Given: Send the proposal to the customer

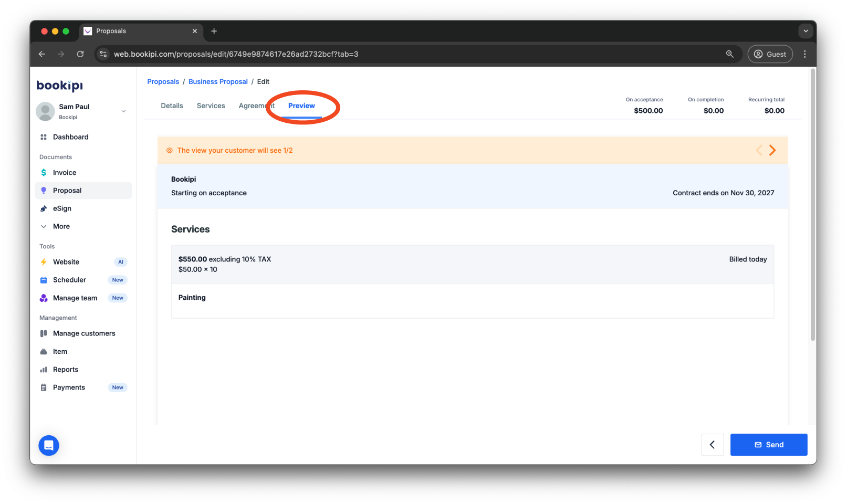Looking at the screenshot, I should tap(768, 444).
